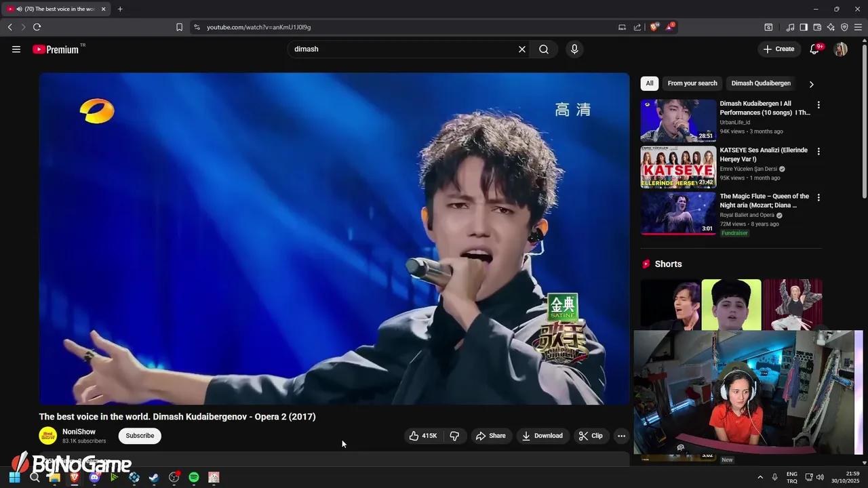The height and width of the screenshot is (488, 868).
Task: Open browser main hamburger menu
Action: [858, 27]
